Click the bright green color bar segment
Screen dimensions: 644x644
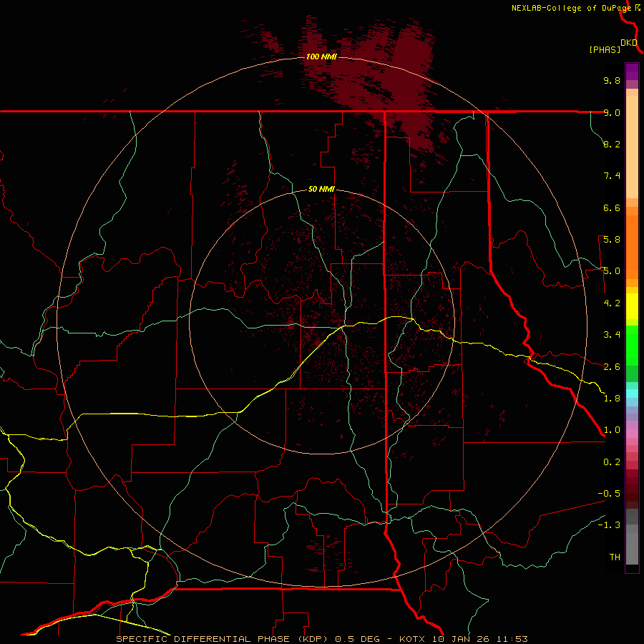point(632,346)
